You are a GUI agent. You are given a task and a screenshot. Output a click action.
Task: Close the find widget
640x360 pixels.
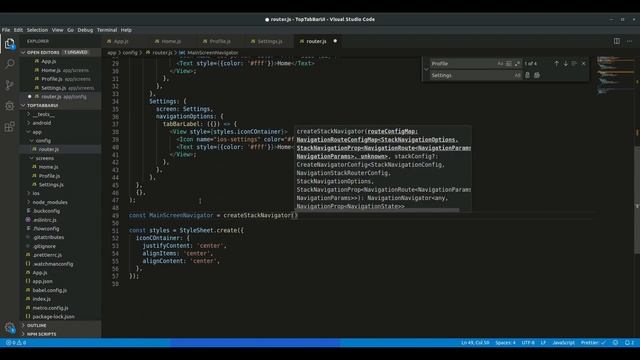[x=583, y=64]
